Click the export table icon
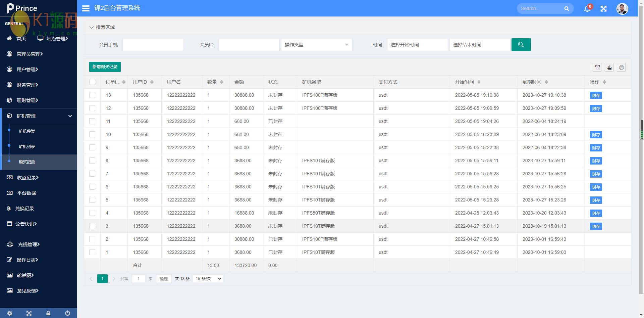The width and height of the screenshot is (644, 318). [609, 67]
